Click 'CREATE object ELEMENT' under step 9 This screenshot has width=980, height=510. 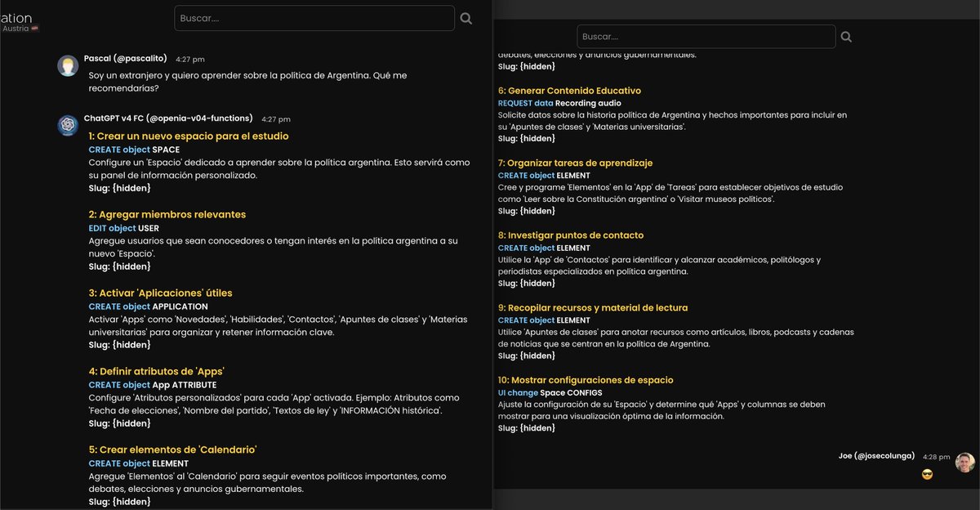[544, 320]
